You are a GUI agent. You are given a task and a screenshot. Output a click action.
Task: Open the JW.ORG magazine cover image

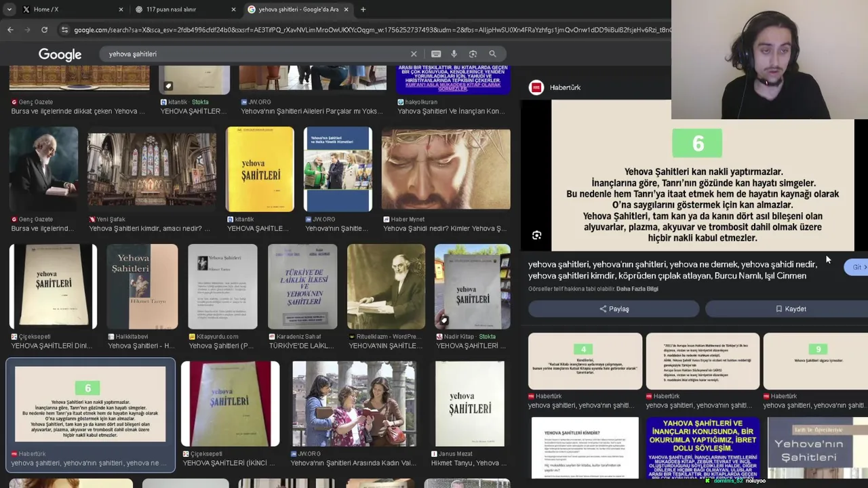point(338,169)
